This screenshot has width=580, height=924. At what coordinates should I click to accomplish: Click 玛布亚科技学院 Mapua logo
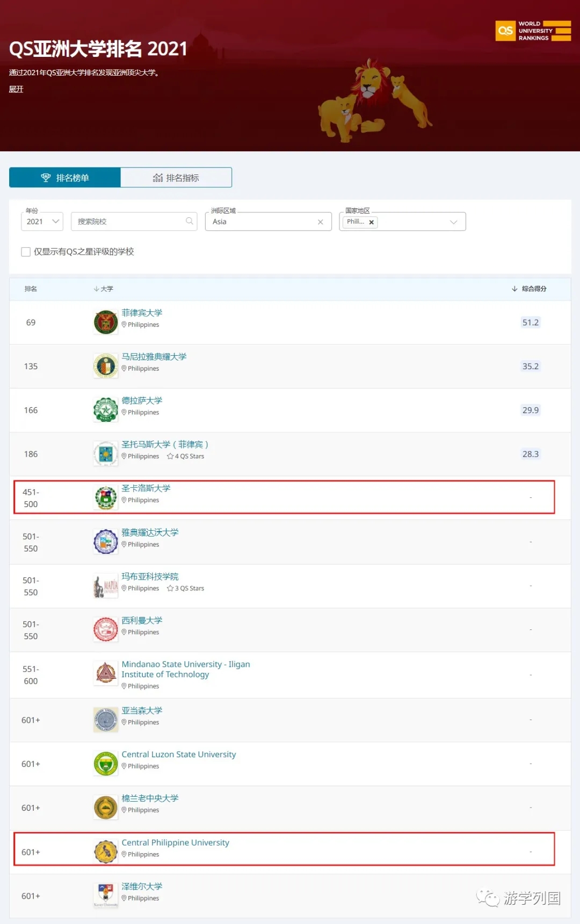pyautogui.click(x=106, y=586)
